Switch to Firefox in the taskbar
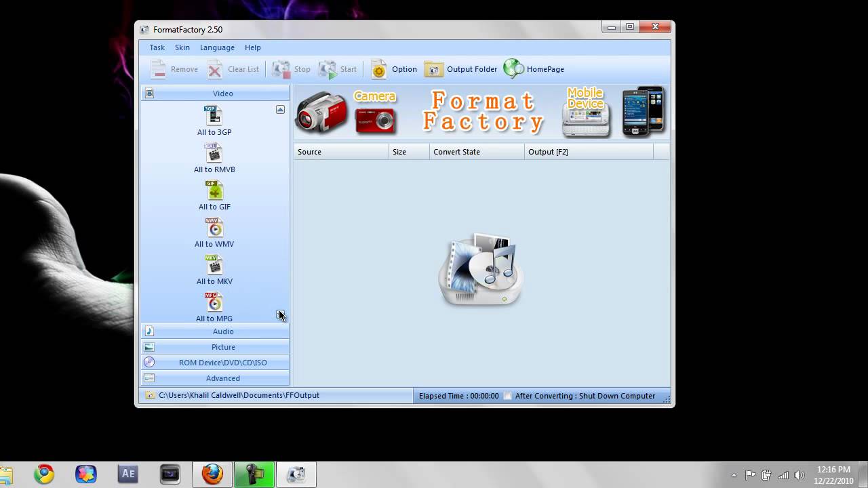Viewport: 868px width, 488px height. (x=212, y=474)
